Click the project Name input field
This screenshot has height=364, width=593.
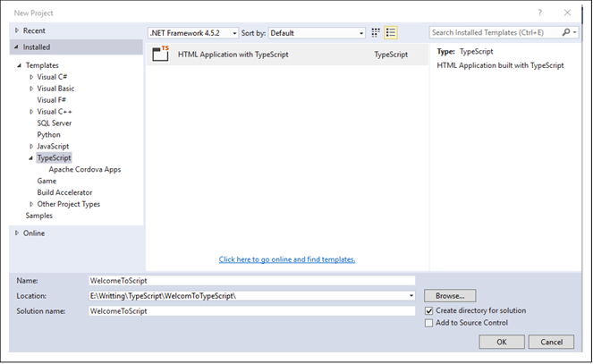(252, 281)
